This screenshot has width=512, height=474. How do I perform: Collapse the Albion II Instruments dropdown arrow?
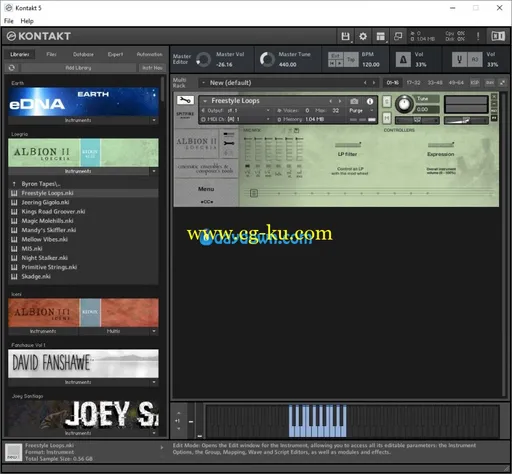(154, 171)
